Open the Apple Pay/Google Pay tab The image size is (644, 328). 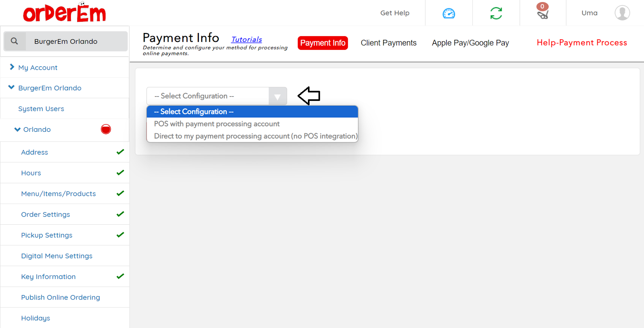(470, 43)
